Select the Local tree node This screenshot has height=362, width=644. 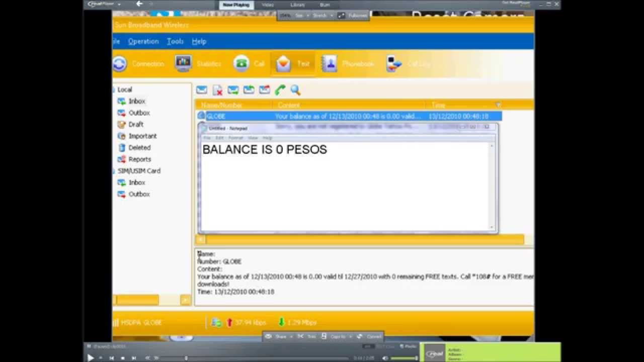tap(124, 89)
